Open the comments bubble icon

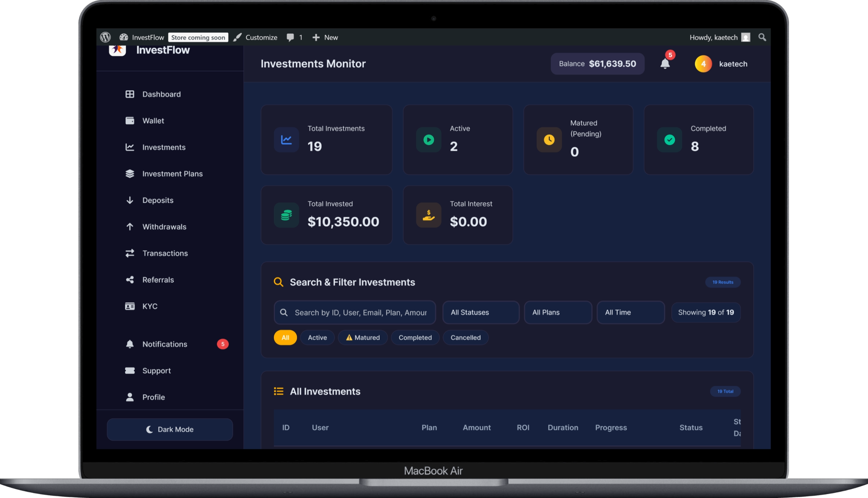point(290,37)
